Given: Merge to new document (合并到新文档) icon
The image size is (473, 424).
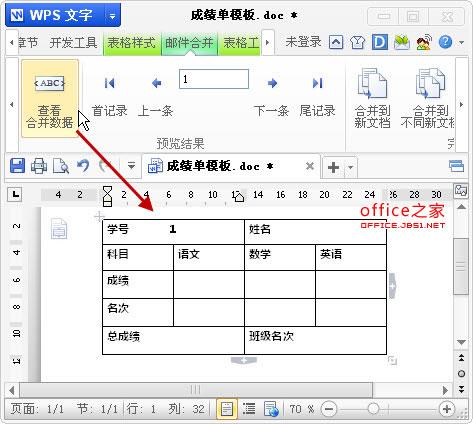Looking at the screenshot, I should (x=372, y=83).
